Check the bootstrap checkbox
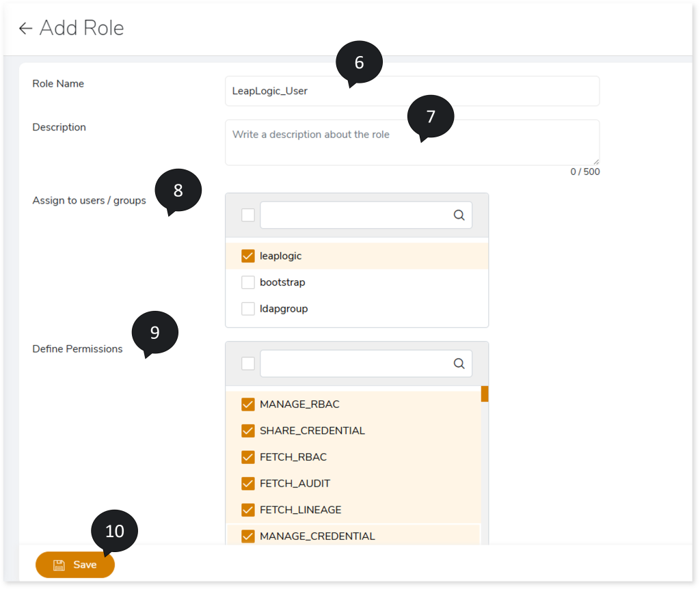The width and height of the screenshot is (700, 589). click(x=247, y=282)
